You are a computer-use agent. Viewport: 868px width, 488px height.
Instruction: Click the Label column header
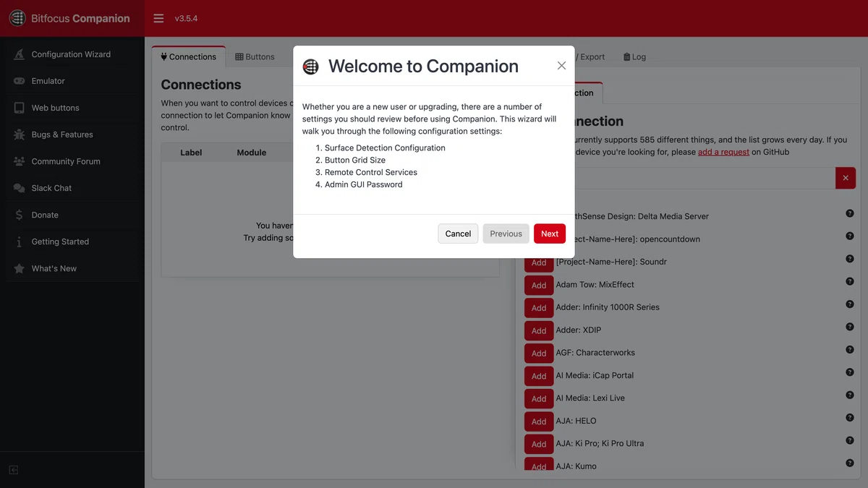point(191,153)
